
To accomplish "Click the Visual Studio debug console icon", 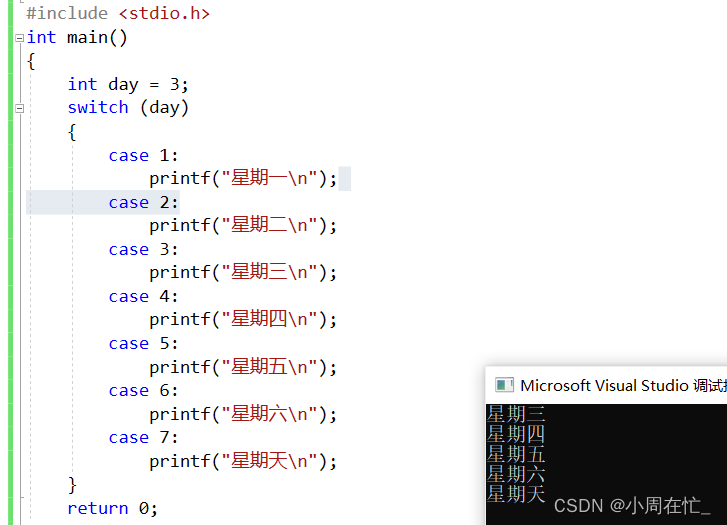I will click(504, 386).
